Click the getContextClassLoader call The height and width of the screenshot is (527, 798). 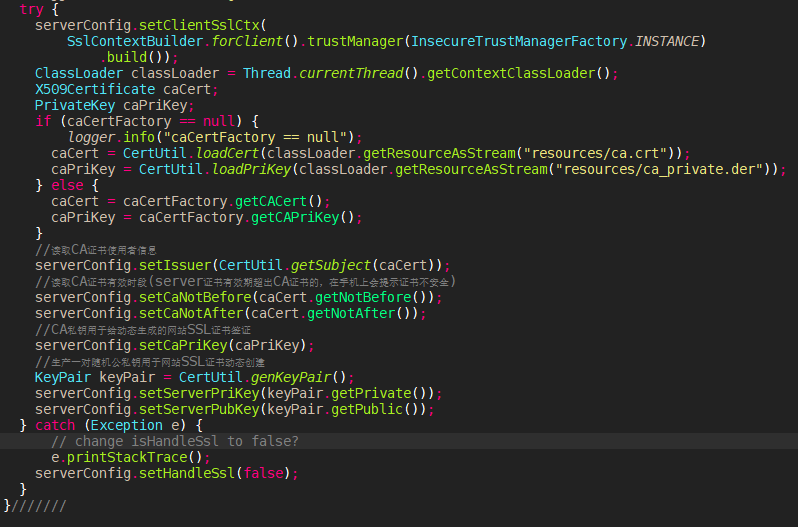tap(510, 73)
